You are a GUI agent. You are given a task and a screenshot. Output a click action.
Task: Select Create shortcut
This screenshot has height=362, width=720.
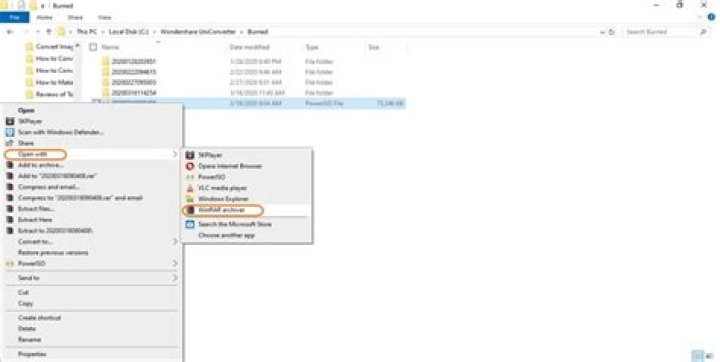point(39,318)
